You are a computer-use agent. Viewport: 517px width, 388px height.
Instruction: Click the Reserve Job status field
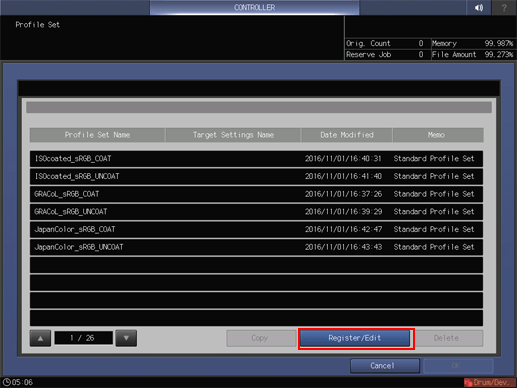[387, 55]
